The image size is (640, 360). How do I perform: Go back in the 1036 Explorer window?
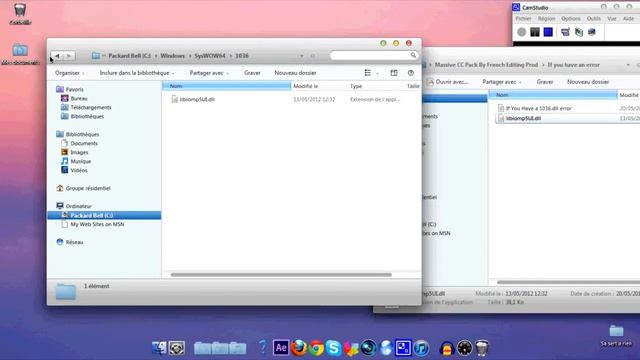point(58,56)
